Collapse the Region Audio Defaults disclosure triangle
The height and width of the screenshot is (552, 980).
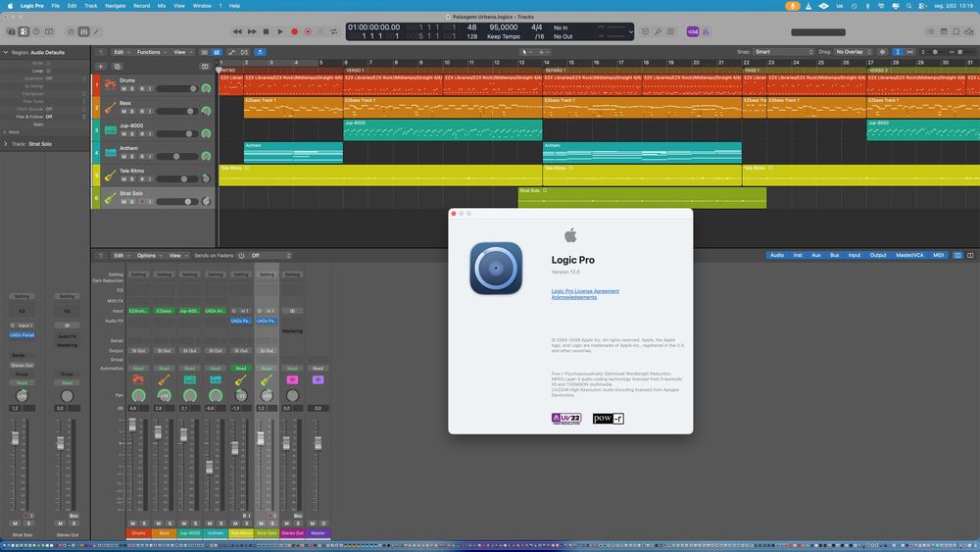click(6, 53)
